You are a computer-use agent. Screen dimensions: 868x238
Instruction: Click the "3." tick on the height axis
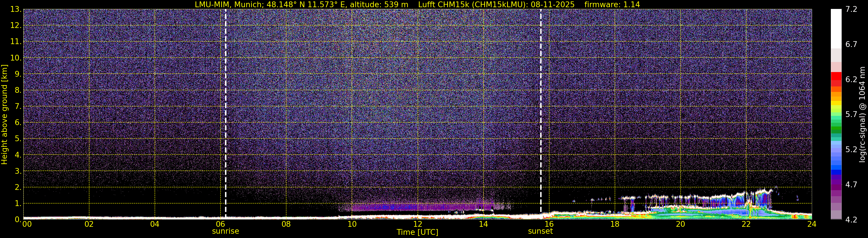[18, 171]
